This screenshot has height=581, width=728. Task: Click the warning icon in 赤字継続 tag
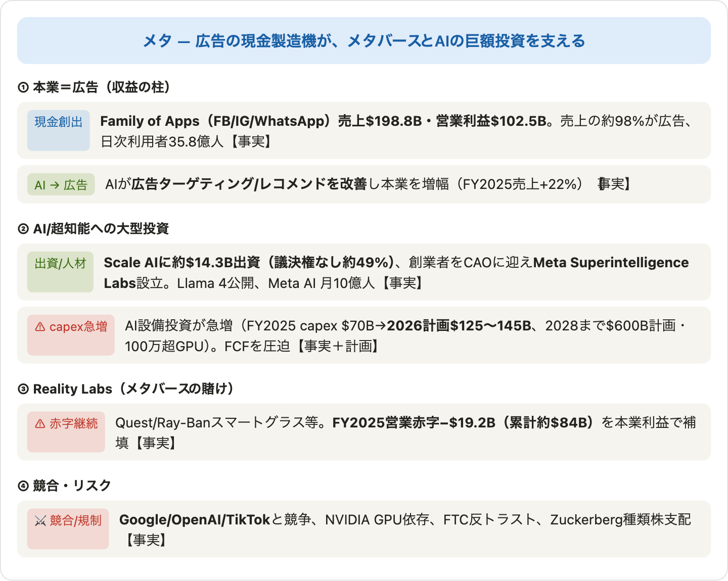coord(40,424)
